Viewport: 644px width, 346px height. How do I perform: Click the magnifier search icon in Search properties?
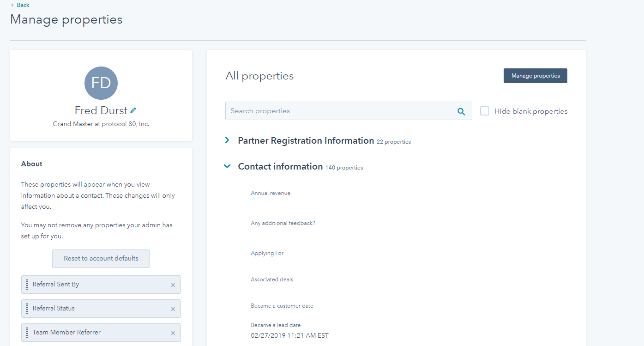[461, 111]
